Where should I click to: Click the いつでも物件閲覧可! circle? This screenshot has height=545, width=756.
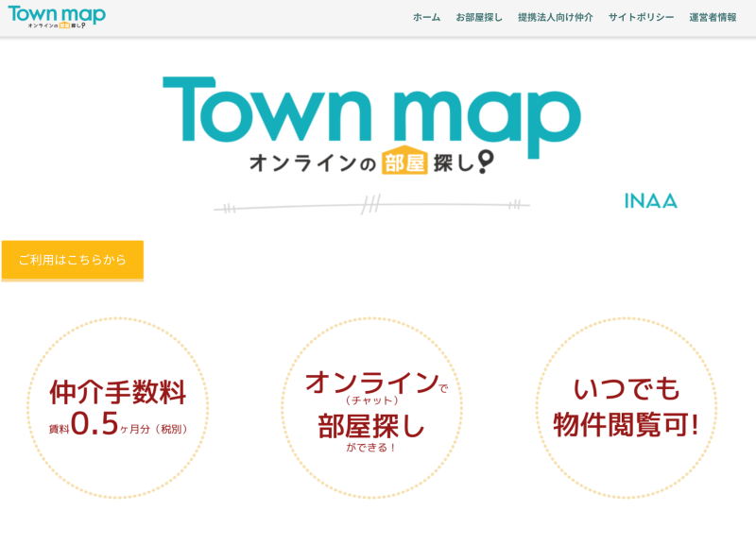[627, 408]
